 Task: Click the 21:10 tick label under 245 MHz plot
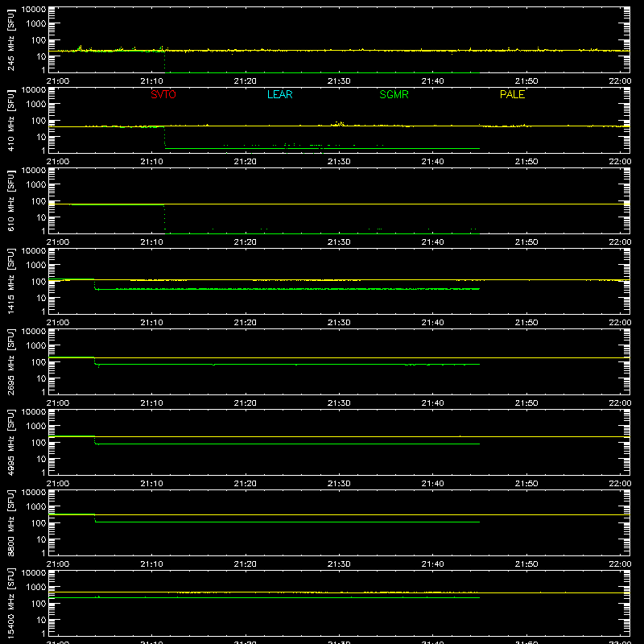[x=151, y=81]
